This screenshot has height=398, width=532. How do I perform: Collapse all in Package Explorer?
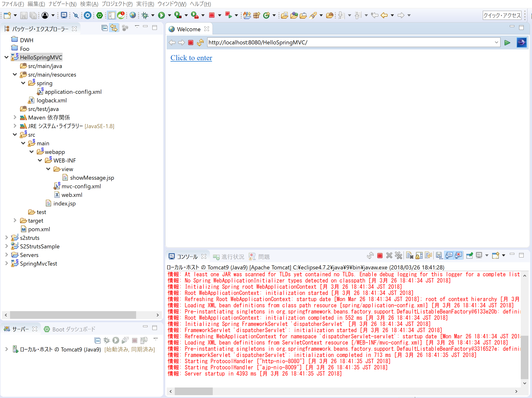104,28
